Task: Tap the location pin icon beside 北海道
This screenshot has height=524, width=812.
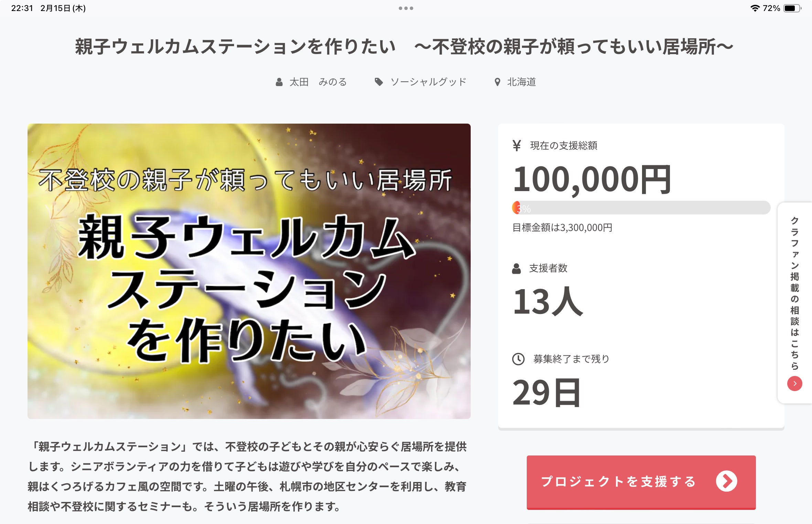Action: pos(497,82)
